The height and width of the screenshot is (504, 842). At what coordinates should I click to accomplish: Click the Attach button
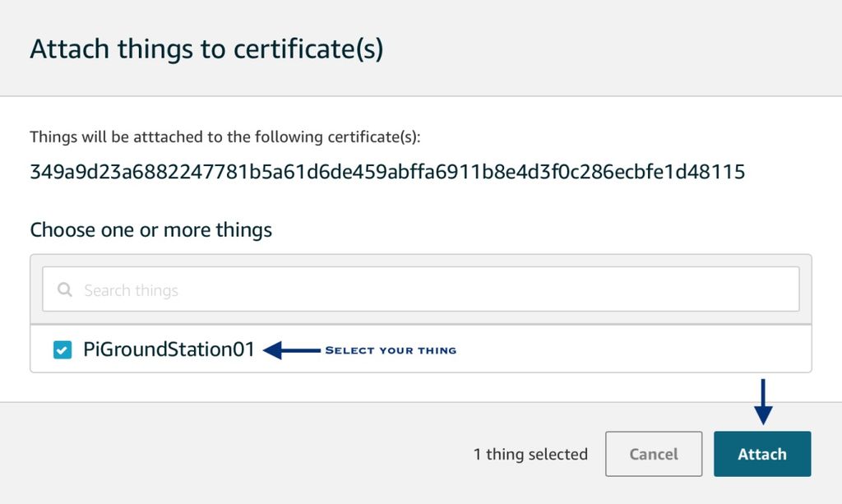pyautogui.click(x=762, y=454)
